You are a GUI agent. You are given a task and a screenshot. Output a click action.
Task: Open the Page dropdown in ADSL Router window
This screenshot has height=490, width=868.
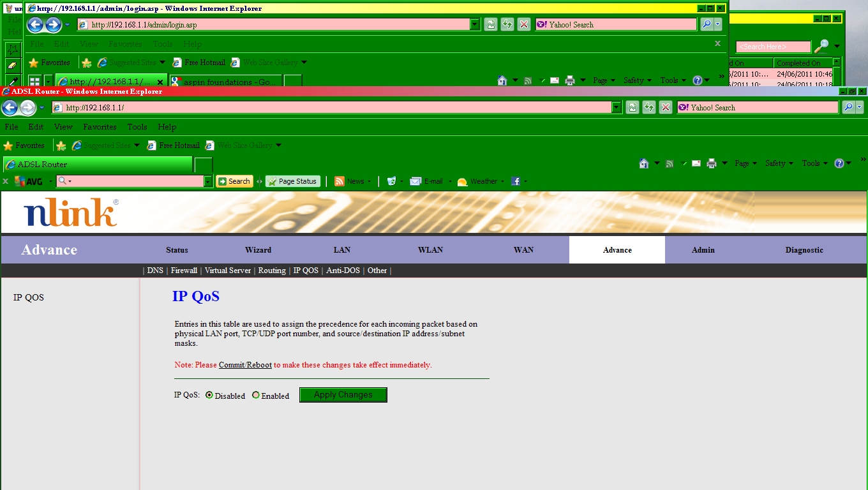(x=745, y=163)
